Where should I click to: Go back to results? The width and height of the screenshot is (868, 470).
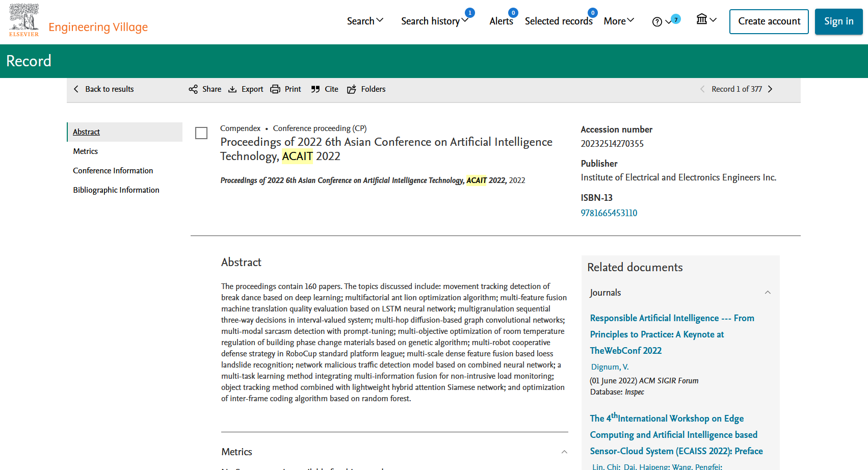[104, 89]
